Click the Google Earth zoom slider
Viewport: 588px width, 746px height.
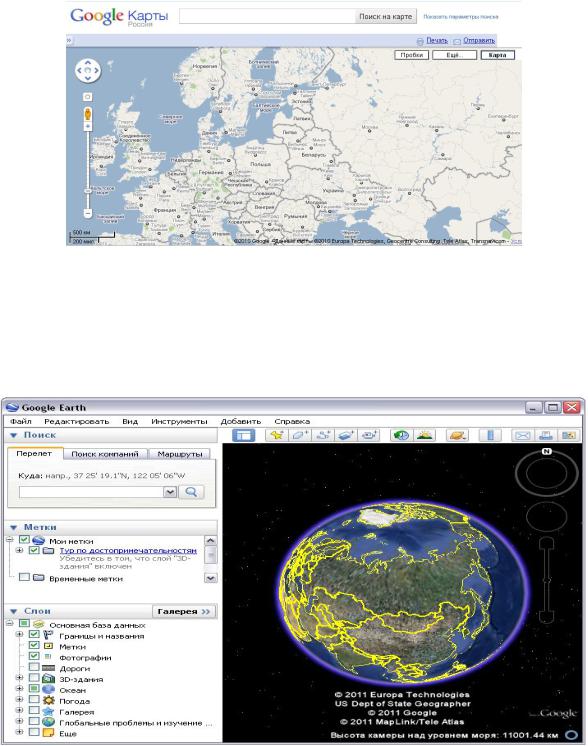547,579
